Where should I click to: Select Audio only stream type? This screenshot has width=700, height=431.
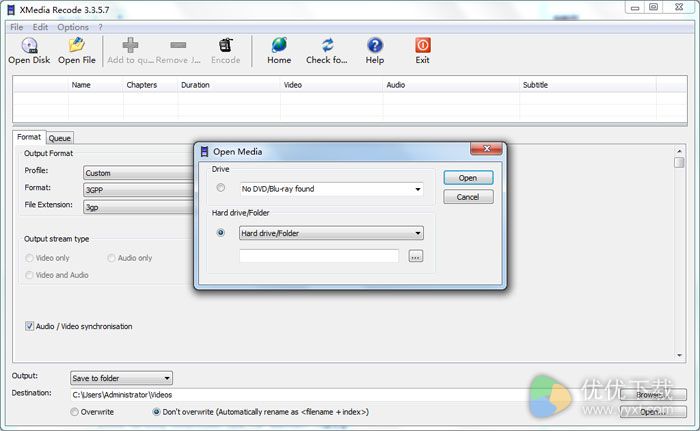[x=111, y=258]
